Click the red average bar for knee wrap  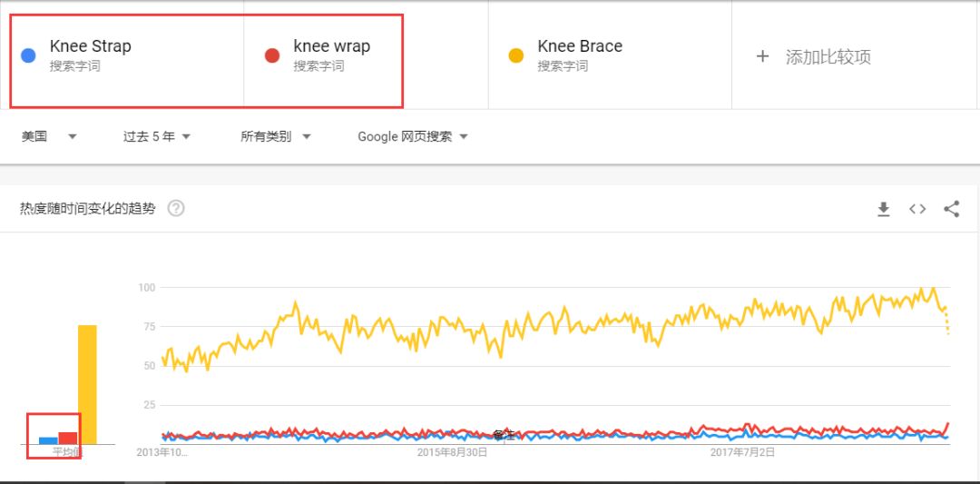coord(67,438)
